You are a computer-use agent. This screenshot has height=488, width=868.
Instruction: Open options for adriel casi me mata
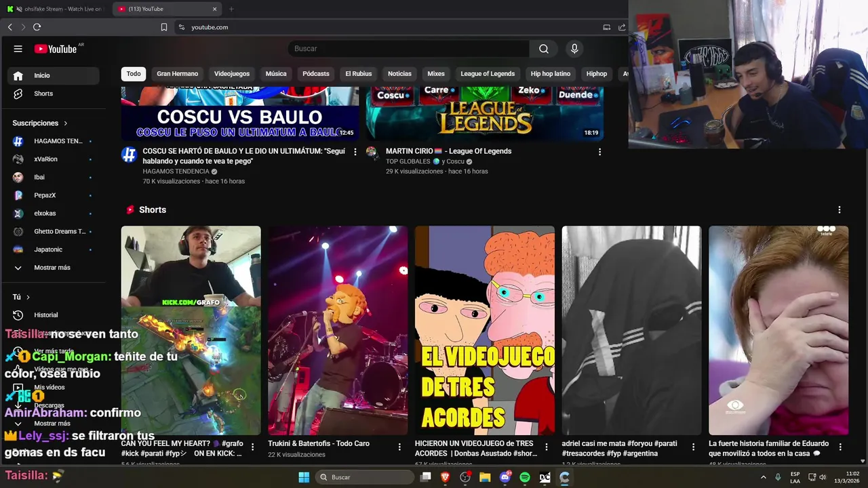tap(693, 447)
